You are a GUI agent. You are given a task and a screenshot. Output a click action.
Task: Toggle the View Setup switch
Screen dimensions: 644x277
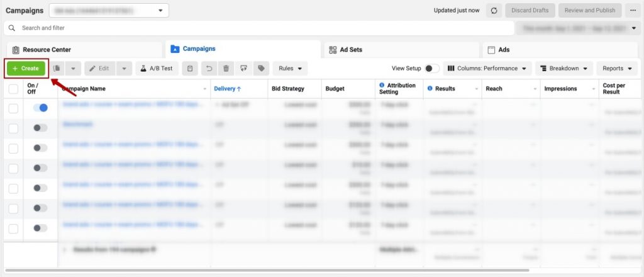[x=431, y=68]
